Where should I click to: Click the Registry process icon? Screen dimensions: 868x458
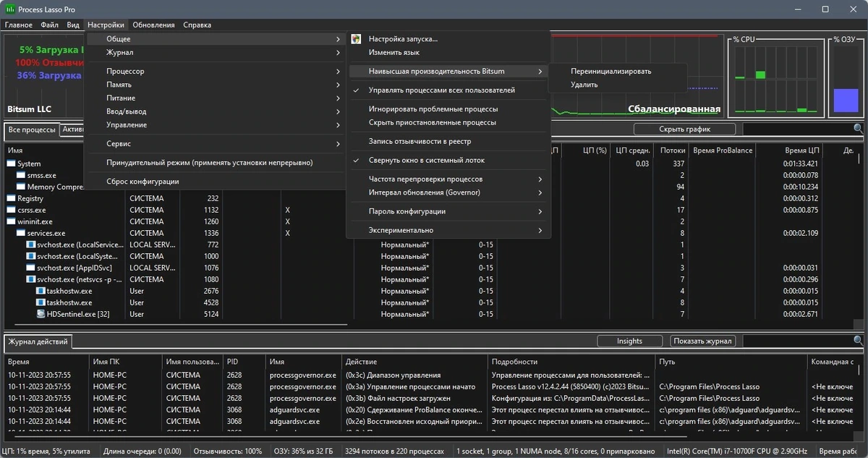pos(12,198)
